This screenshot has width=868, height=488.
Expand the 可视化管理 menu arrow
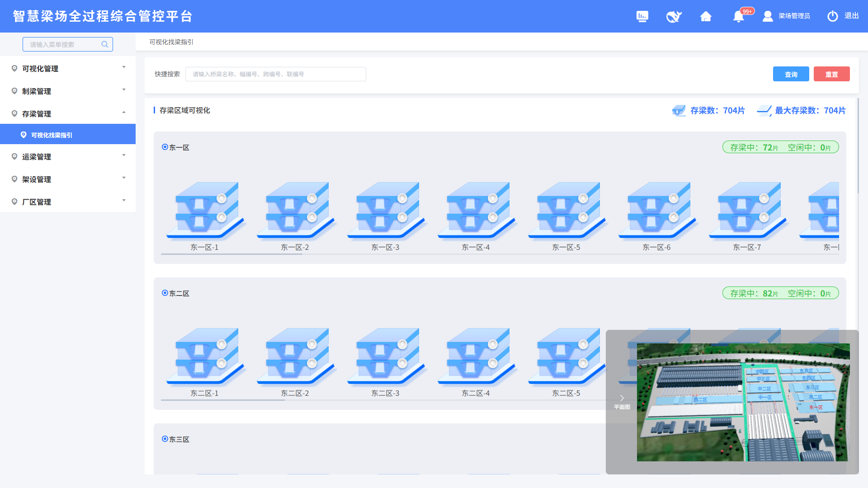(124, 67)
